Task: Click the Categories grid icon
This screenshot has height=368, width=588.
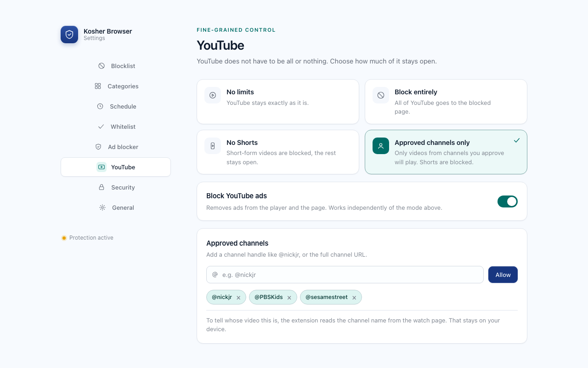Action: click(x=98, y=86)
